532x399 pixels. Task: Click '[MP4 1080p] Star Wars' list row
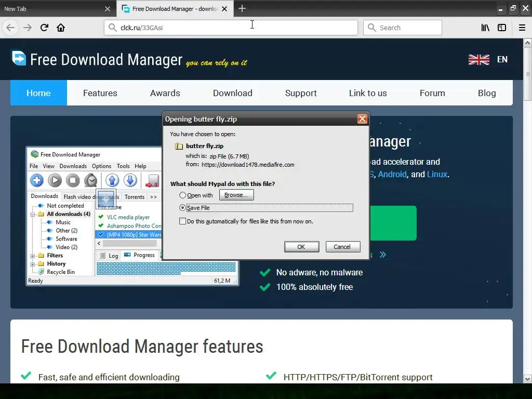click(129, 234)
